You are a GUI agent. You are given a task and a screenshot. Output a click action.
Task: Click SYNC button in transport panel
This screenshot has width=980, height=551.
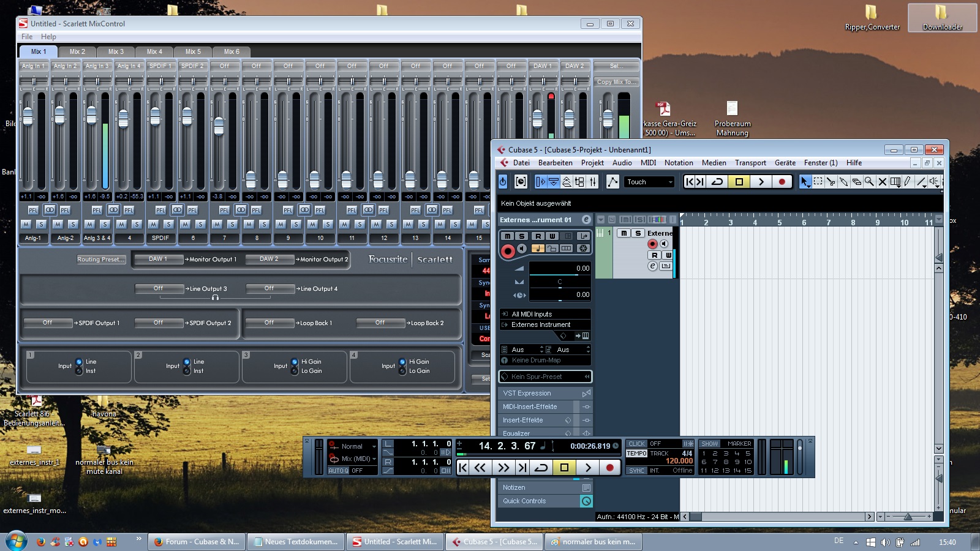[637, 471]
